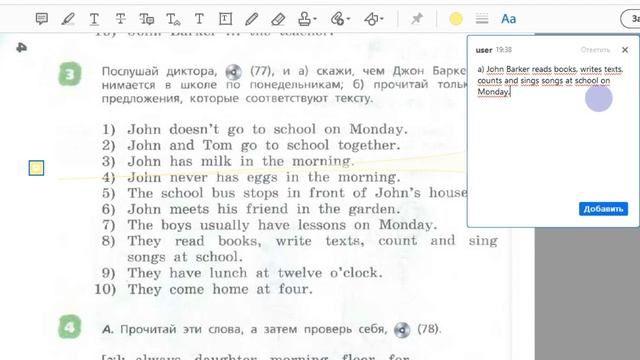The image size is (640, 360).
Task: Select the eraser tool
Action: pyautogui.click(x=278, y=19)
